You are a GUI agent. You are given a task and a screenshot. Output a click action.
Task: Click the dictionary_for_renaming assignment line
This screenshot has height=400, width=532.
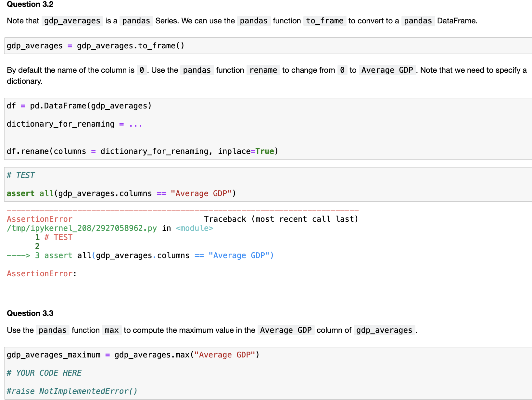(x=74, y=124)
